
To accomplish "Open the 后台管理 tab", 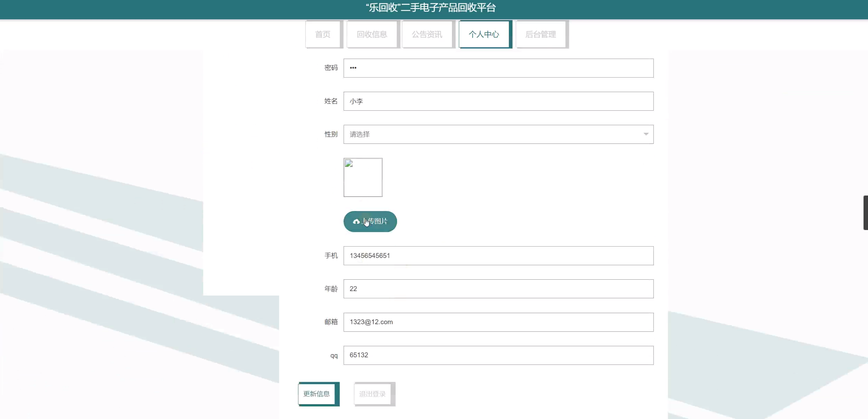I will pos(541,34).
